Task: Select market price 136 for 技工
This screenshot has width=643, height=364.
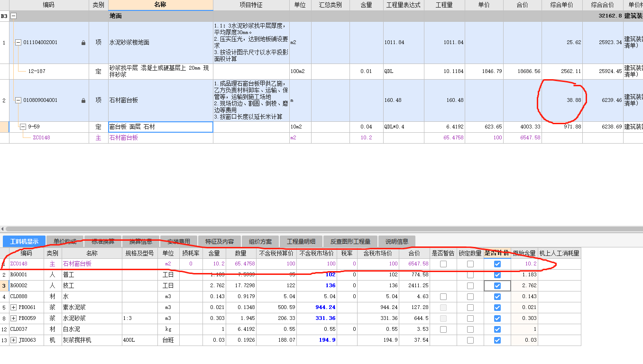Action: coord(317,286)
